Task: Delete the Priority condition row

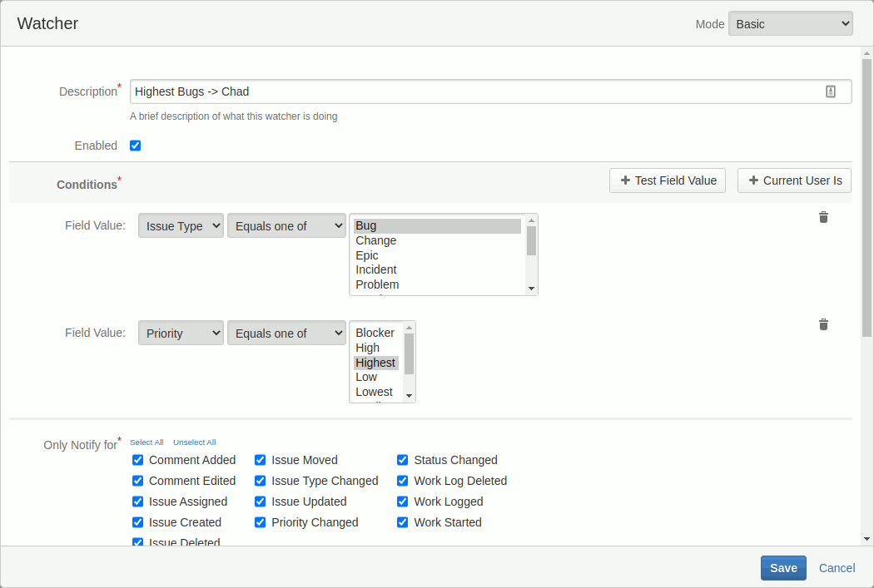Action: click(x=823, y=324)
